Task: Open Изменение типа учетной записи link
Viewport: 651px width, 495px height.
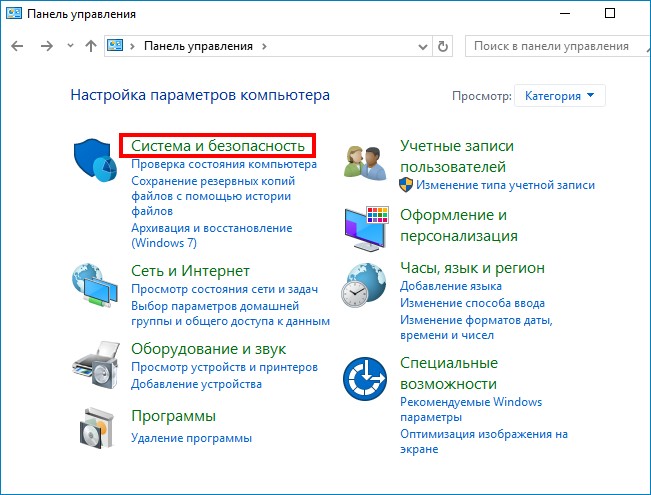Action: coord(505,185)
